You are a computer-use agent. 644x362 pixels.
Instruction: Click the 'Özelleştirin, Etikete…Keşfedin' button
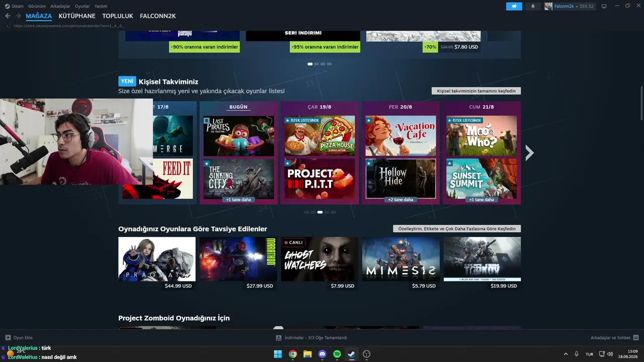click(x=457, y=229)
